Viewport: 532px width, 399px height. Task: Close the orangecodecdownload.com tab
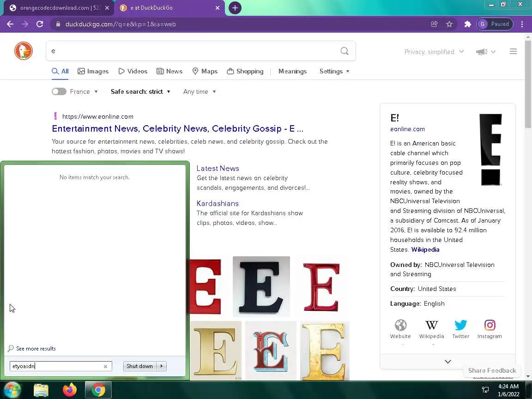click(107, 8)
